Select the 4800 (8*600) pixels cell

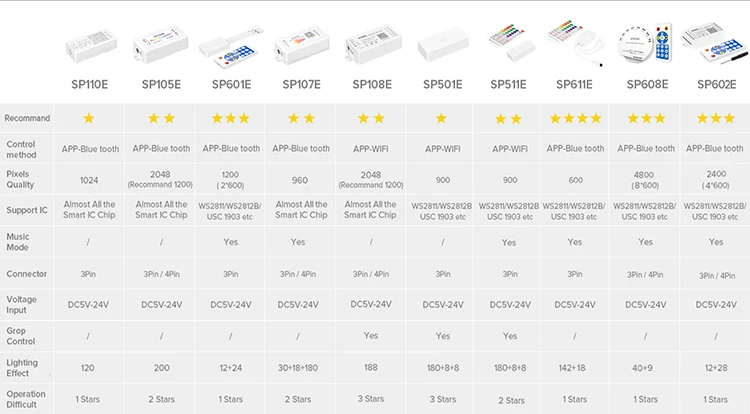tap(645, 180)
